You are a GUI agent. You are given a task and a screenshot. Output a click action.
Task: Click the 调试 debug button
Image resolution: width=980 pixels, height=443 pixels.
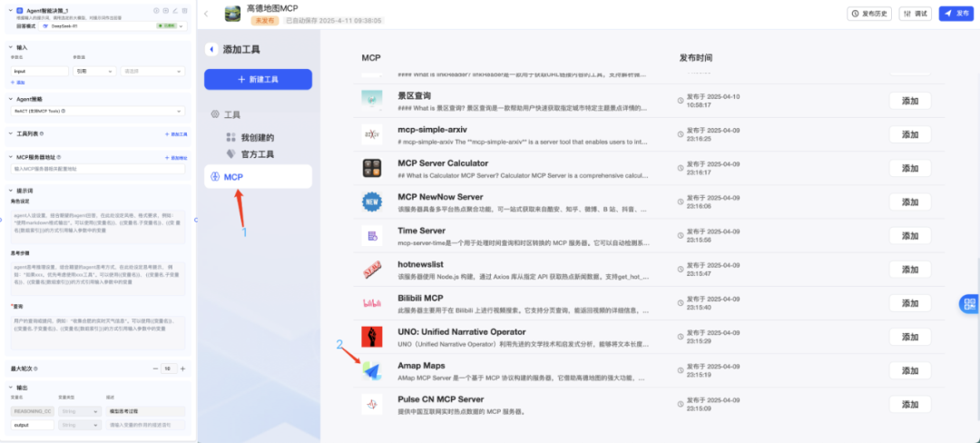[x=915, y=13]
